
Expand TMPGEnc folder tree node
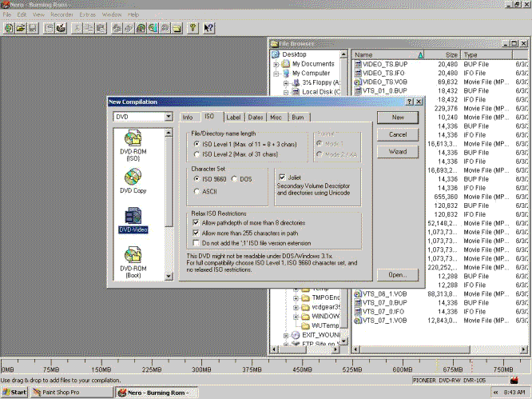pyautogui.click(x=296, y=298)
